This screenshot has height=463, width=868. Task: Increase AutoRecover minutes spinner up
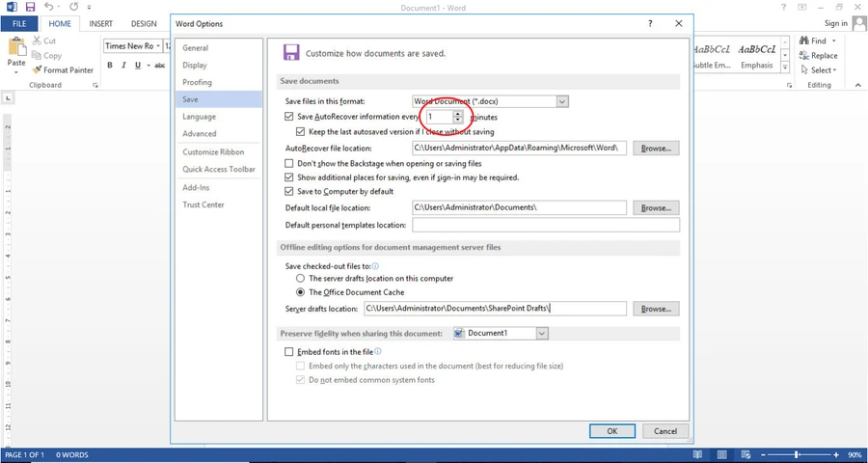pos(457,114)
